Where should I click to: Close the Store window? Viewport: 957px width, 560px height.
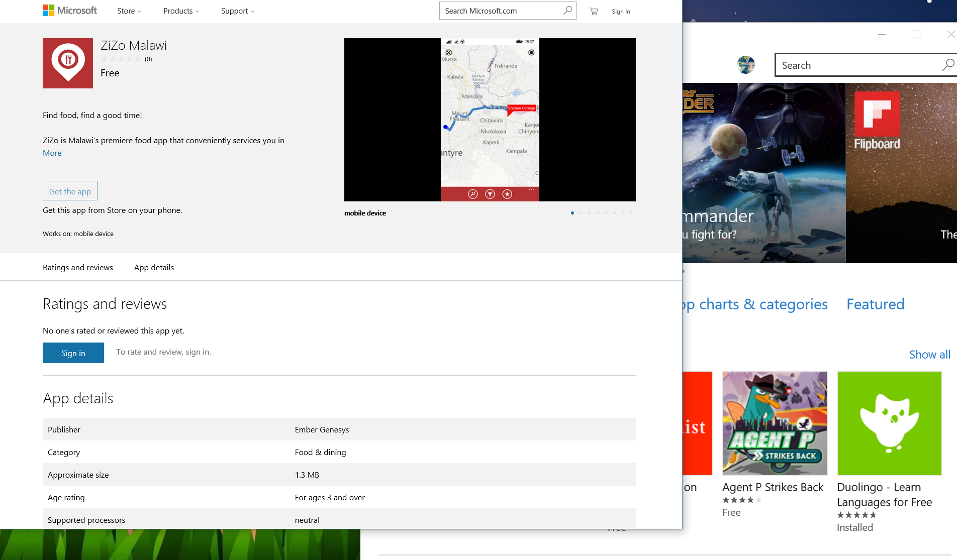tap(950, 34)
